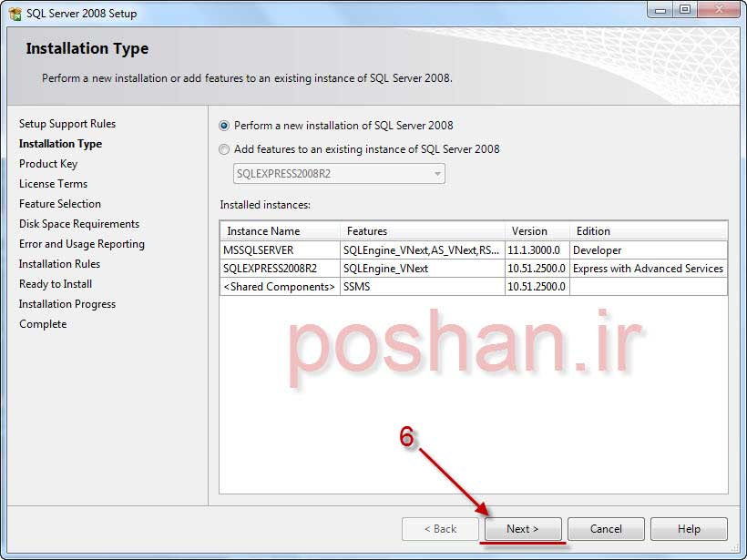Screen dimensions: 747x560
Task: Open Help for the installation
Action: (689, 529)
